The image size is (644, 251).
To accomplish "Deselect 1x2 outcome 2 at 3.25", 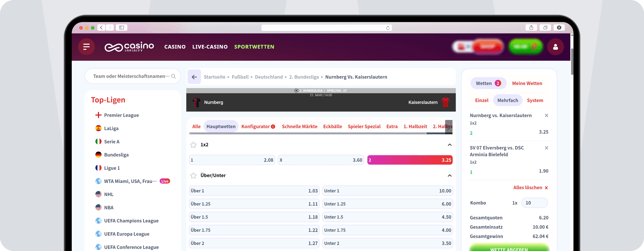I will [410, 160].
